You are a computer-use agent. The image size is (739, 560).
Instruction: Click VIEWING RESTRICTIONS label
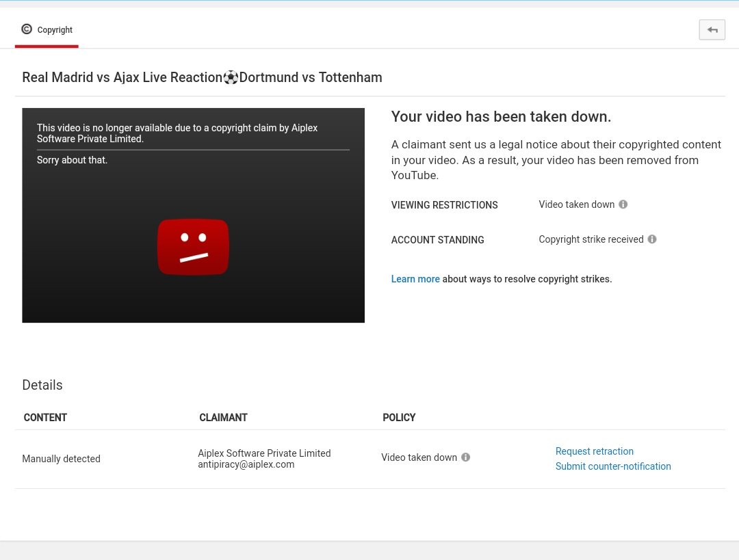coord(445,205)
